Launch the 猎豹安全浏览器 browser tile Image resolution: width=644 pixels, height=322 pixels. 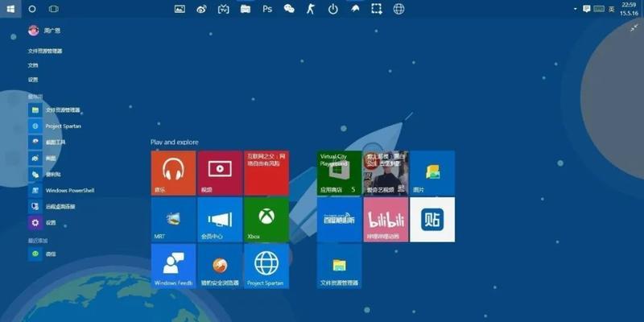(x=220, y=266)
